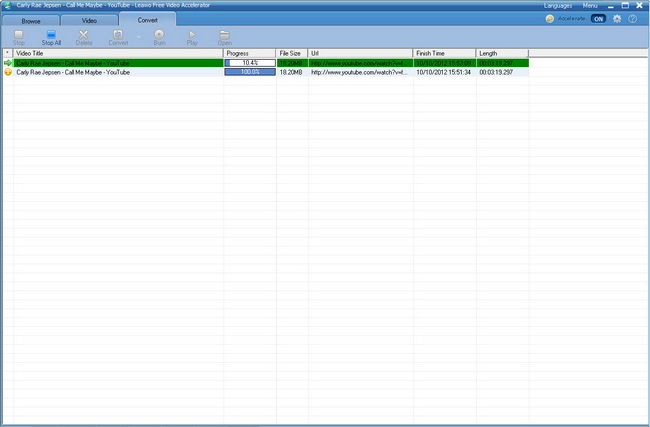This screenshot has height=427, width=650.
Task: Open the Convert dropdown arrow in the toolbar
Action: pos(138,36)
